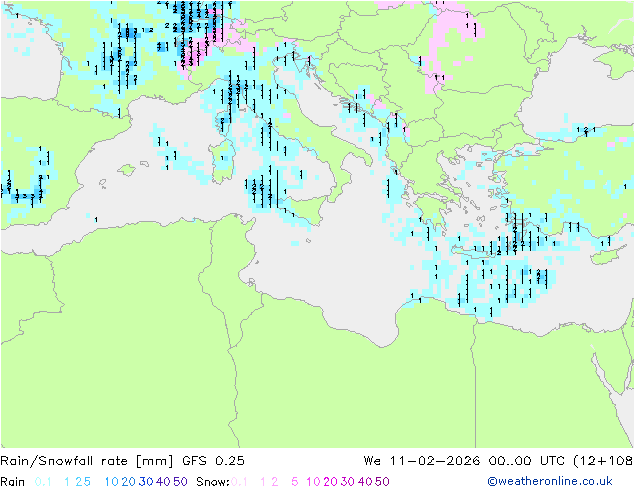Pick the rain legend value 40
Viewport: 634px width, 490px height.
point(163,482)
